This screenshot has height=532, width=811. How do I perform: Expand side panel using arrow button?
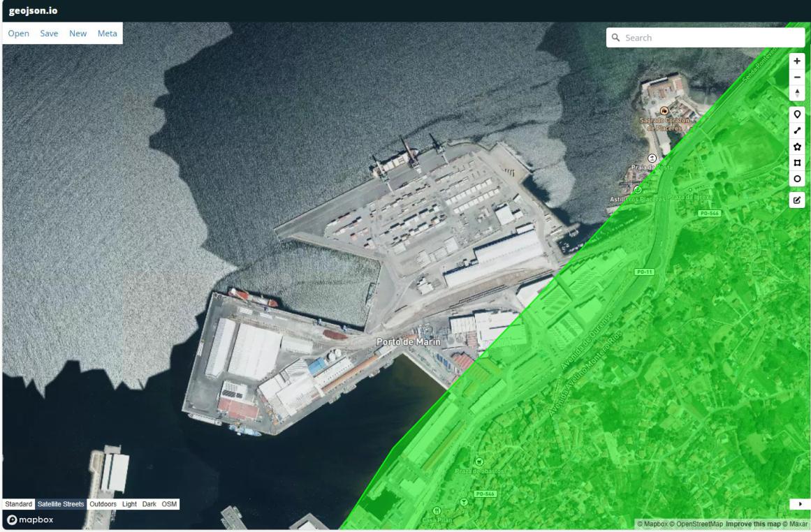(800, 504)
